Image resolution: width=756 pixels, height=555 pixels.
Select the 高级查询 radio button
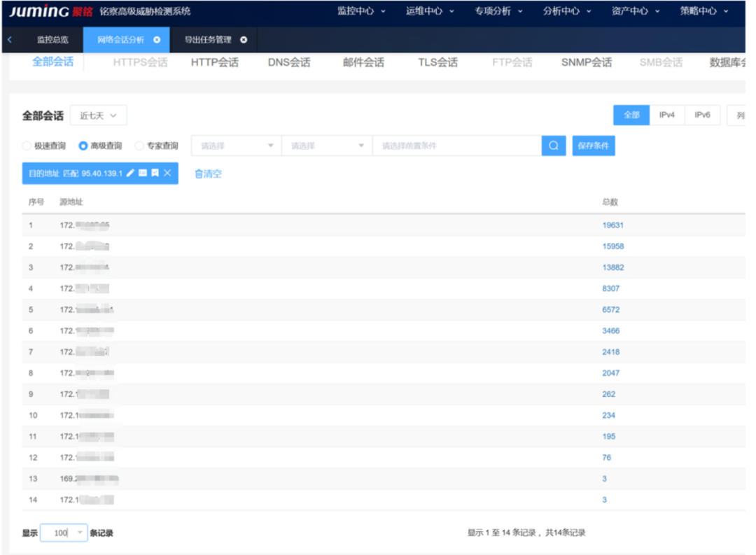point(83,146)
